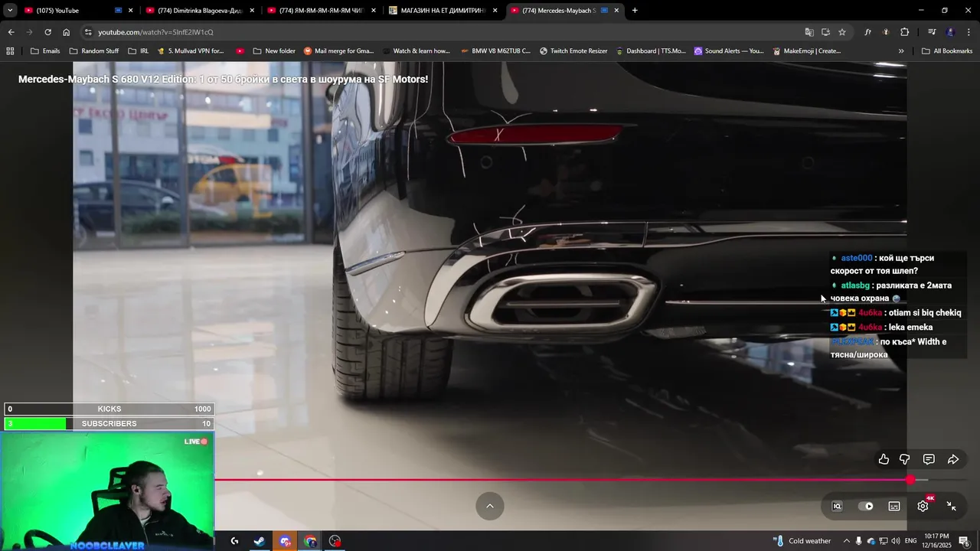Dislike the video with thumbs down icon
This screenshot has width=980, height=551.
pyautogui.click(x=905, y=459)
